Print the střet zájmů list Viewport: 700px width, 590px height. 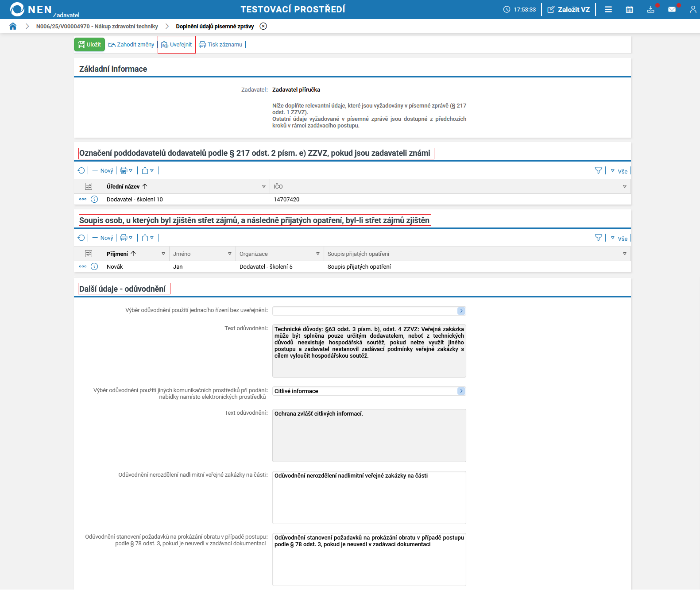click(126, 238)
